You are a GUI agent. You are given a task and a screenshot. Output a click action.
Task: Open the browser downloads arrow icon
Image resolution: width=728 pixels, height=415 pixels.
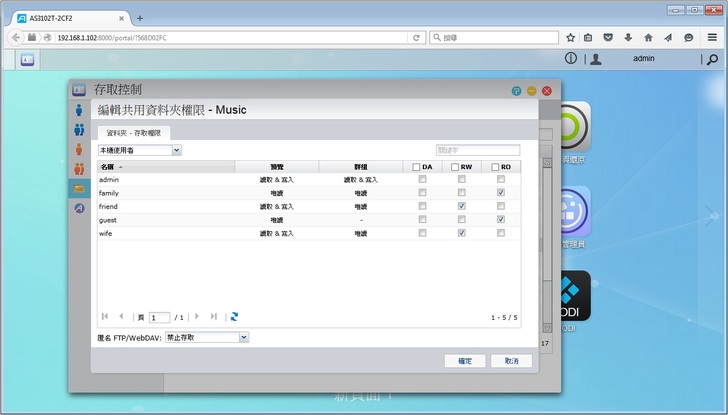tap(628, 37)
